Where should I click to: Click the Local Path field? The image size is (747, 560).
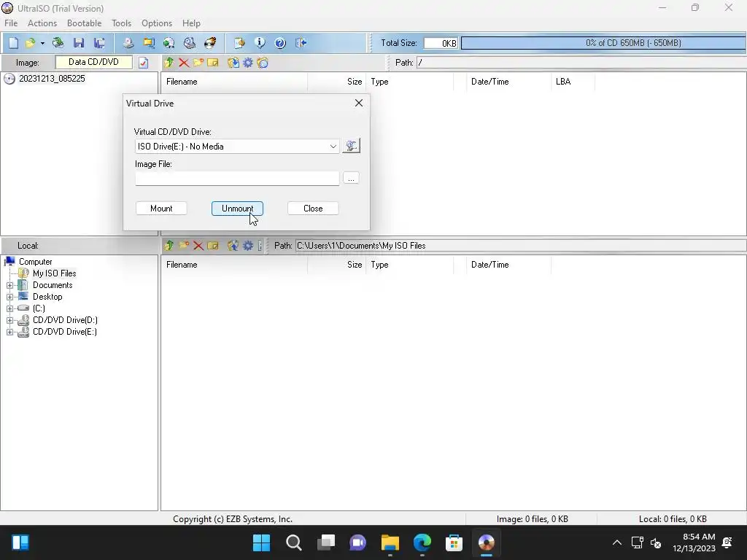[520, 246]
